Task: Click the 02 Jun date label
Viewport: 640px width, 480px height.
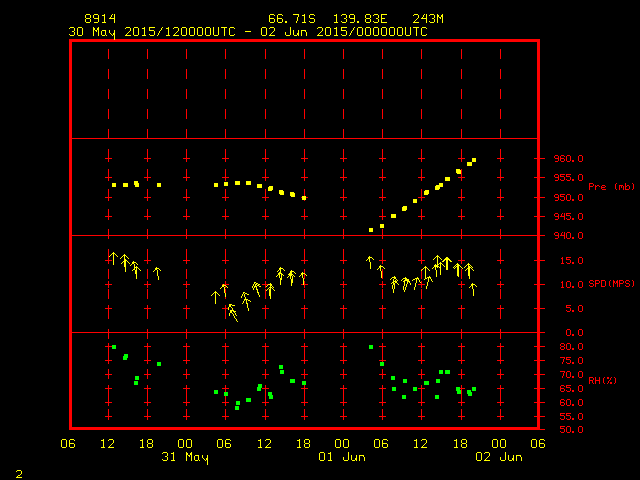Action: (498, 457)
